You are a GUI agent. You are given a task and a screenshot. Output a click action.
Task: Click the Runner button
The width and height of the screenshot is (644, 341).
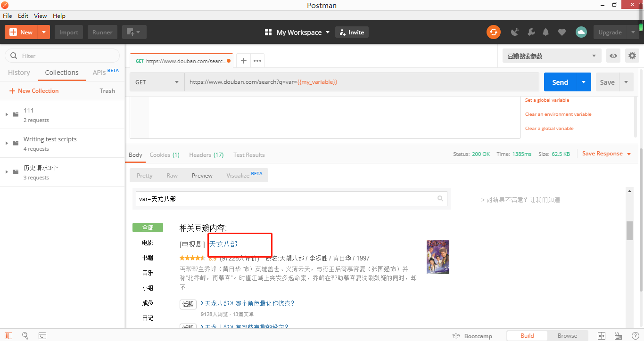click(x=102, y=32)
